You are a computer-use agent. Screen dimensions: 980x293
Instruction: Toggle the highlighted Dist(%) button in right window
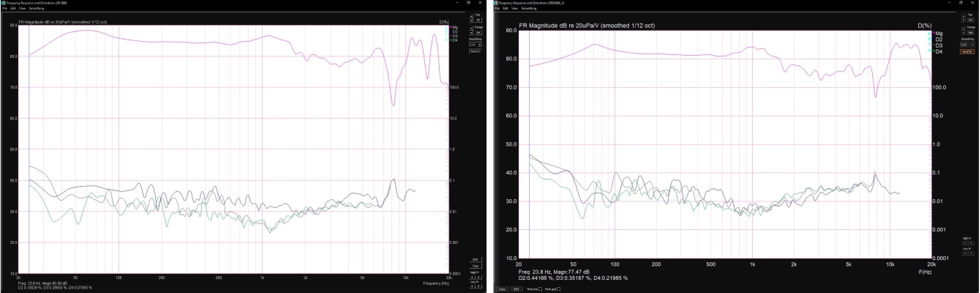click(x=967, y=51)
